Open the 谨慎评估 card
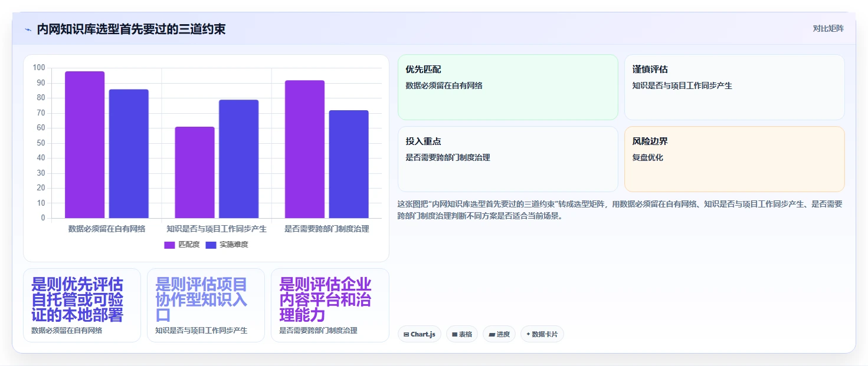 click(735, 87)
